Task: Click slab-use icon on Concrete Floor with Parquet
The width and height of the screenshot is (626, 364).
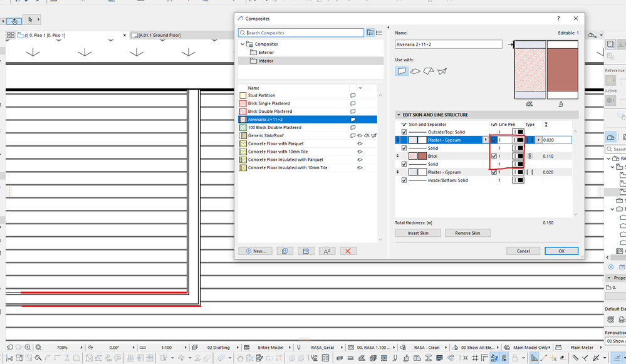Action: (x=360, y=143)
